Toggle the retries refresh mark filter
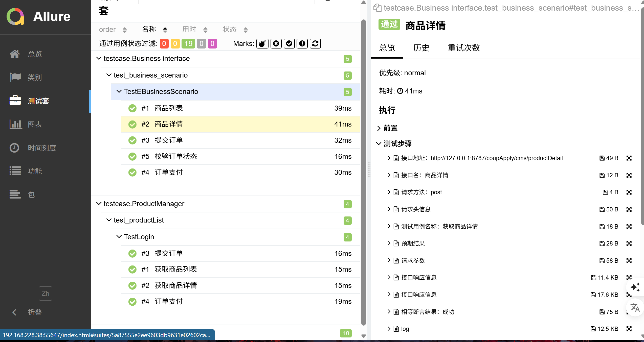This screenshot has height=342, width=644. [x=315, y=43]
